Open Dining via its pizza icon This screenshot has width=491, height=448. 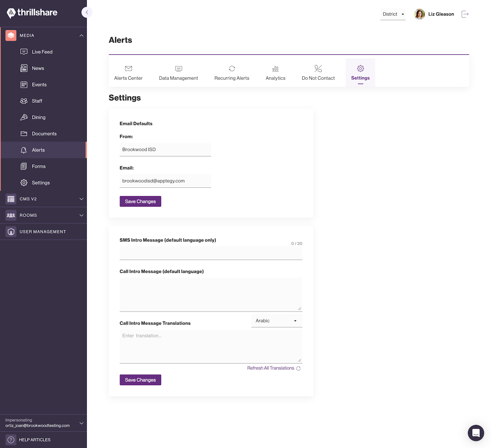[24, 117]
